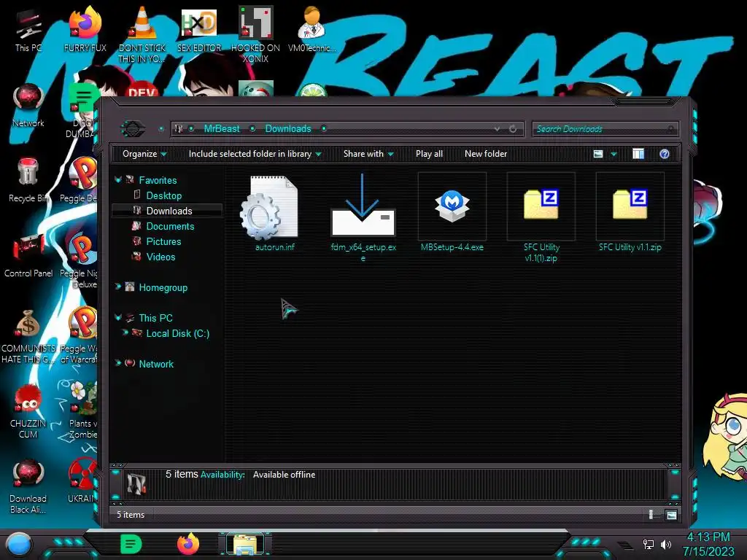747x560 pixels.
Task: Switch to details view in status bar
Action: click(x=651, y=515)
